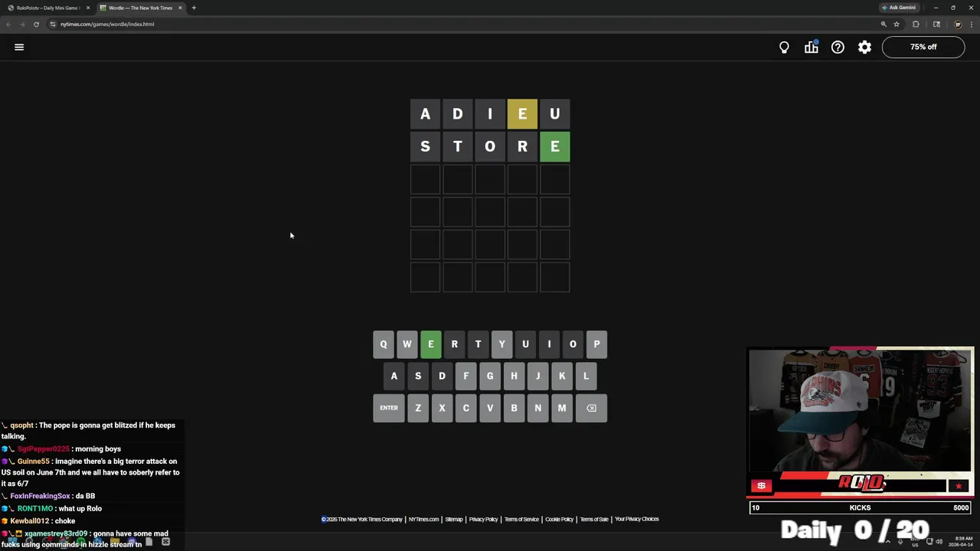
Task: Tap the R key
Action: point(455,344)
